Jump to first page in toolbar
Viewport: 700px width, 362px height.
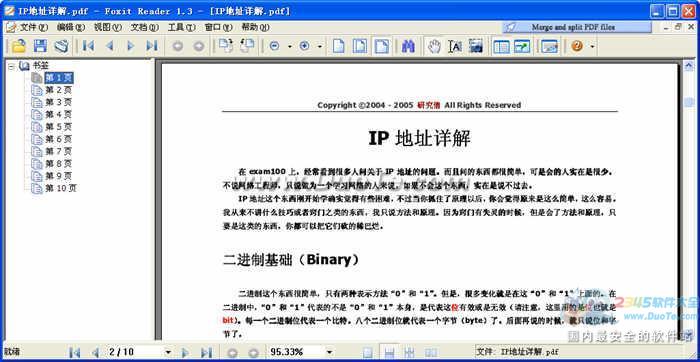88,46
